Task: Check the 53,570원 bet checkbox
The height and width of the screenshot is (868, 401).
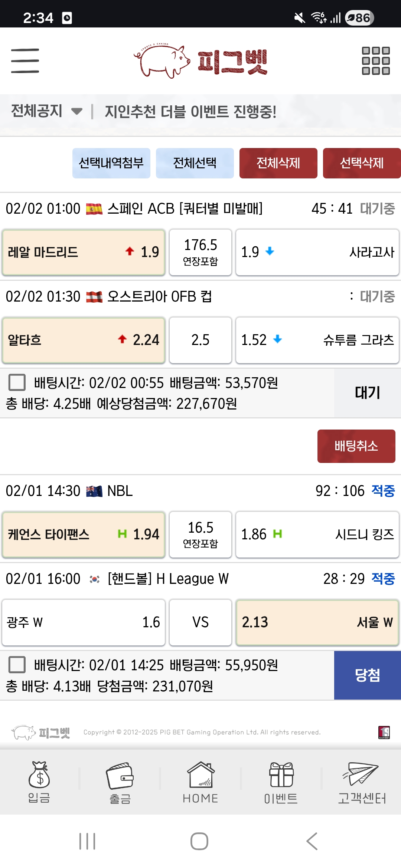Action: coord(17,382)
